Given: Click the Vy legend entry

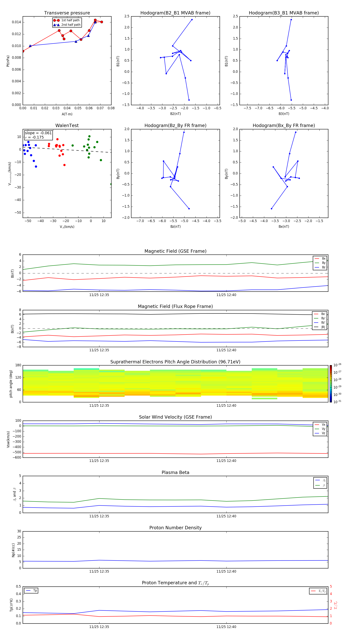Looking at the screenshot, I should (x=320, y=429).
